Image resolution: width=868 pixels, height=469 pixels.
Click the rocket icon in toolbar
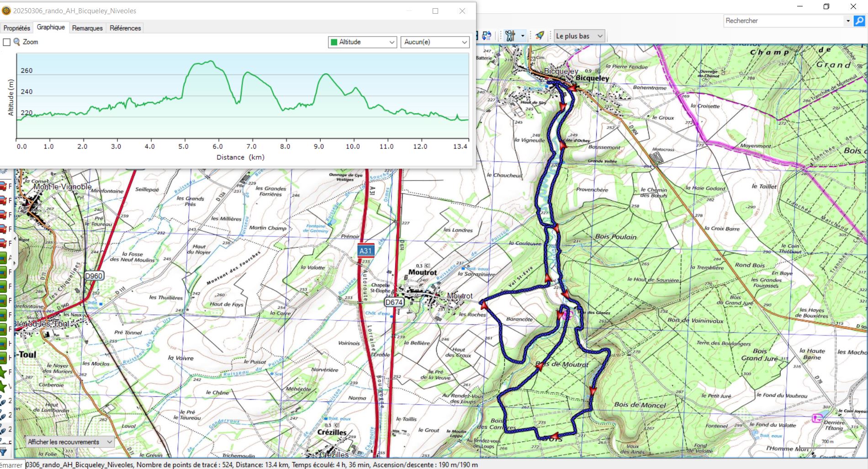(540, 36)
